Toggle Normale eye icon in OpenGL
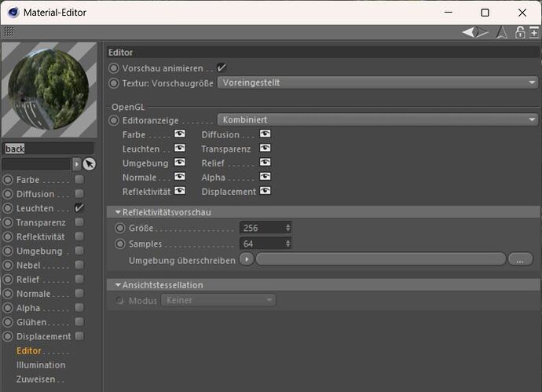This screenshot has width=542, height=392. pos(180,177)
